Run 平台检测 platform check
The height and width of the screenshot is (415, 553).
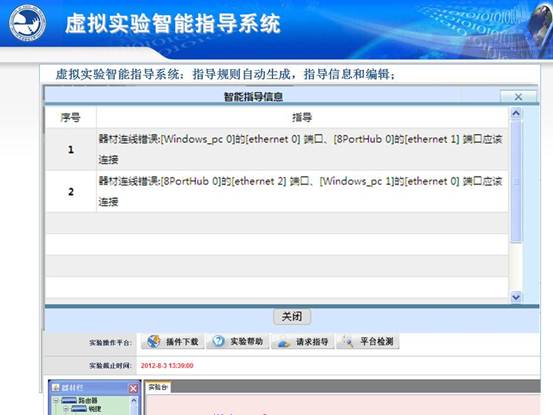tap(368, 341)
